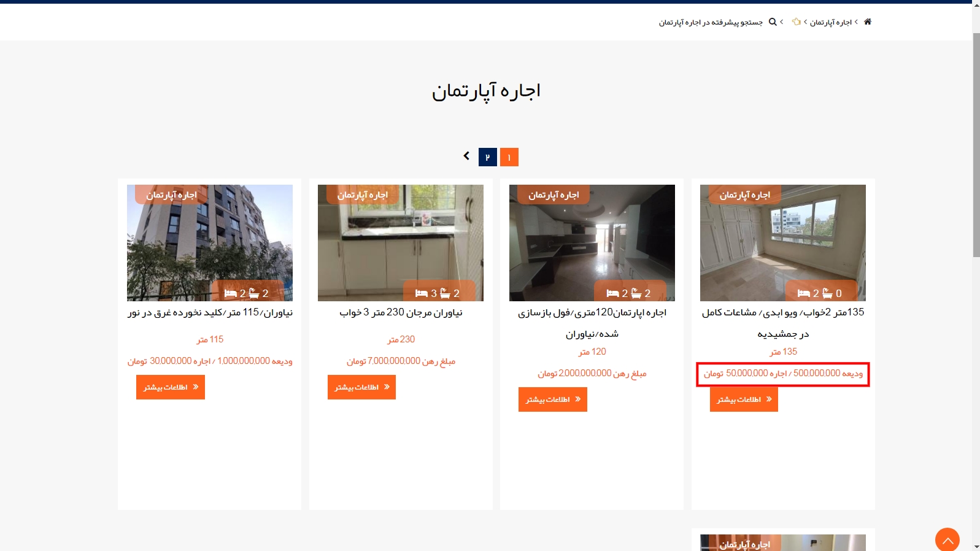Click the اجاره آپارتمان badge on 115 meter listing
The width and height of the screenshot is (980, 551).
pyautogui.click(x=171, y=195)
